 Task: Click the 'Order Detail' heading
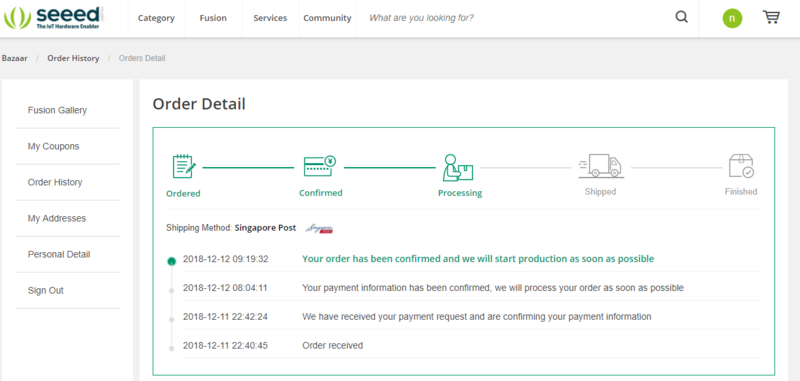point(199,104)
